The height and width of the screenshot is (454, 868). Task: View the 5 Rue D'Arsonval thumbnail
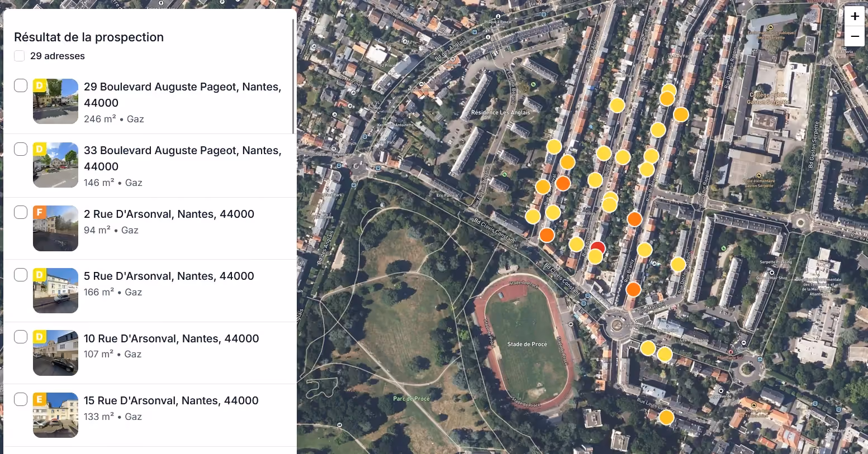tap(55, 290)
